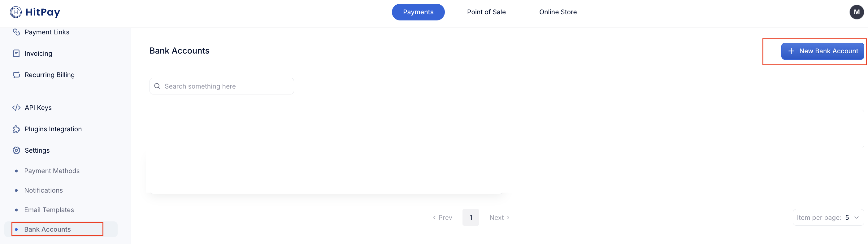Click the search magnifier icon
Image resolution: width=868 pixels, height=244 pixels.
pos(157,86)
